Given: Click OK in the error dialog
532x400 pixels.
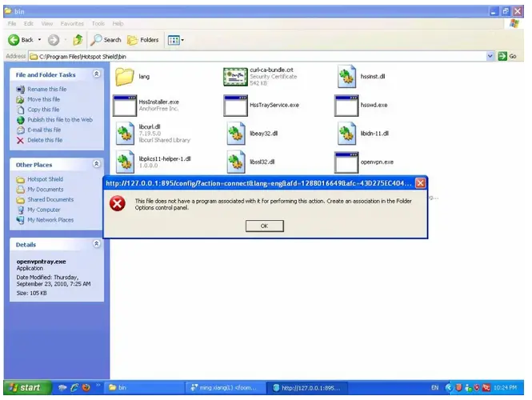Looking at the screenshot, I should click(264, 226).
